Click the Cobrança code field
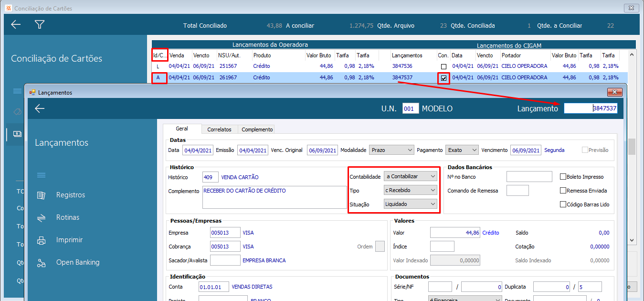 coord(225,247)
